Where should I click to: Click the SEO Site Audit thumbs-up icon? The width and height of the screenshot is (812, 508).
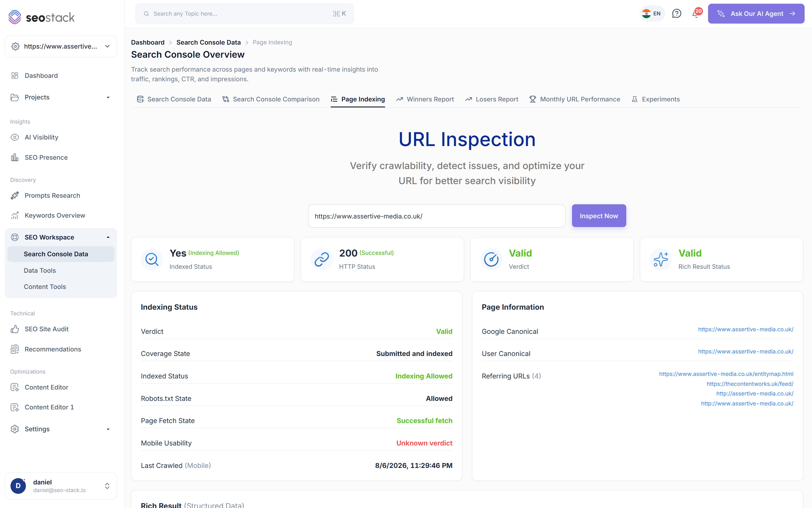click(15, 329)
